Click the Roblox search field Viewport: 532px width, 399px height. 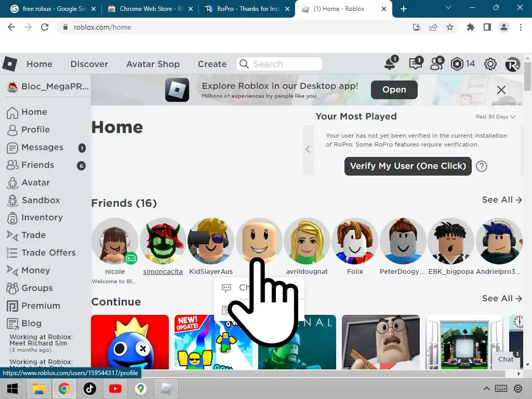[279, 64]
